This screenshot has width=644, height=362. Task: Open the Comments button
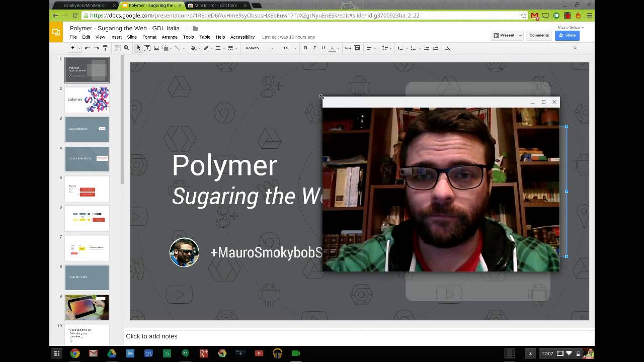tap(539, 36)
